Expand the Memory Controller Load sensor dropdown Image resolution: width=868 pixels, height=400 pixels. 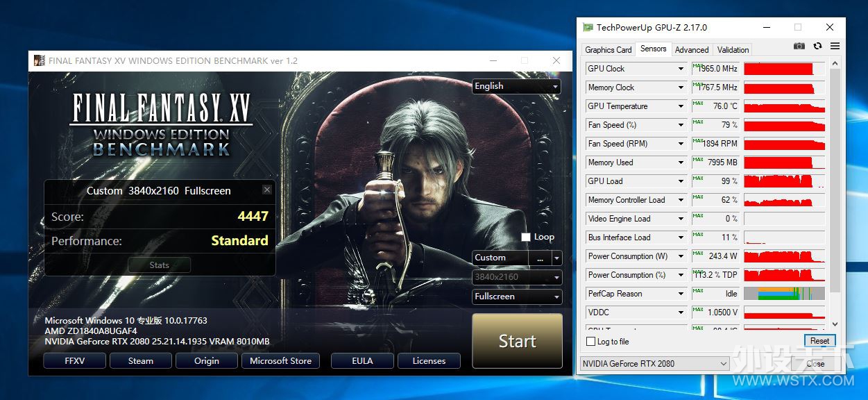pos(681,200)
